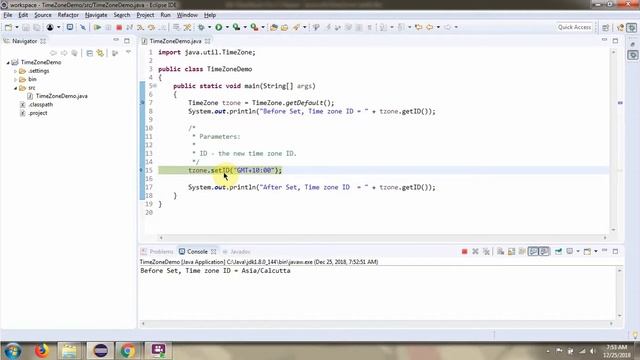The width and height of the screenshot is (640, 360).
Task: Click the Open Perspective icon
Action: click(605, 27)
